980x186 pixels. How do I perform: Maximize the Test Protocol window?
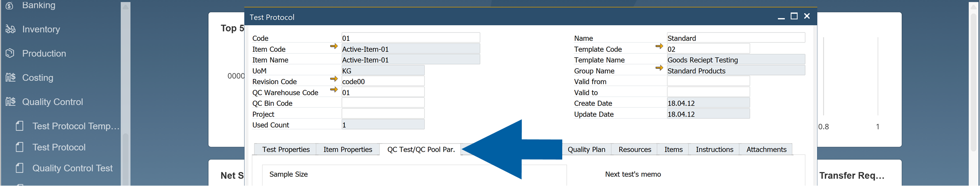pos(794,16)
